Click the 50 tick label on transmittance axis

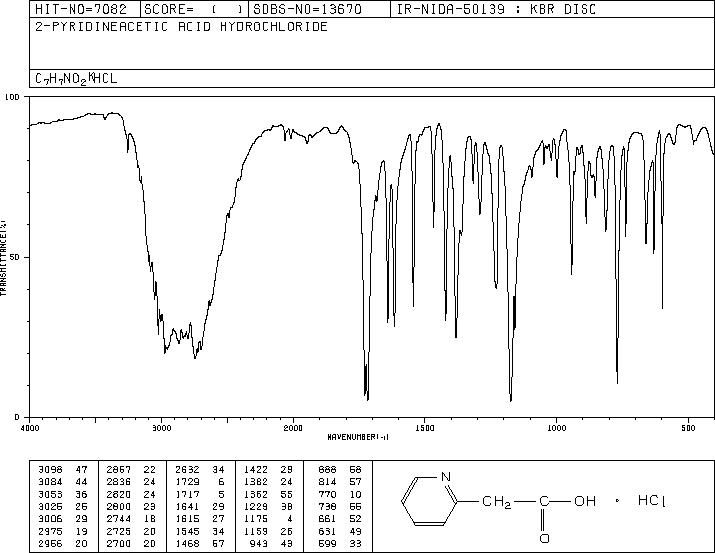coord(15,257)
